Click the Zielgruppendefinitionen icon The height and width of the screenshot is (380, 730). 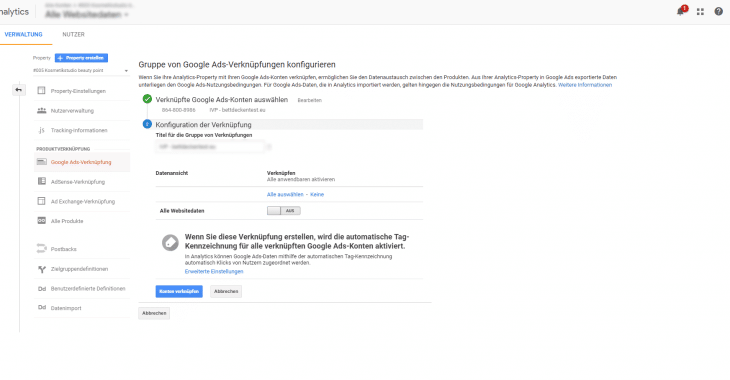41,269
